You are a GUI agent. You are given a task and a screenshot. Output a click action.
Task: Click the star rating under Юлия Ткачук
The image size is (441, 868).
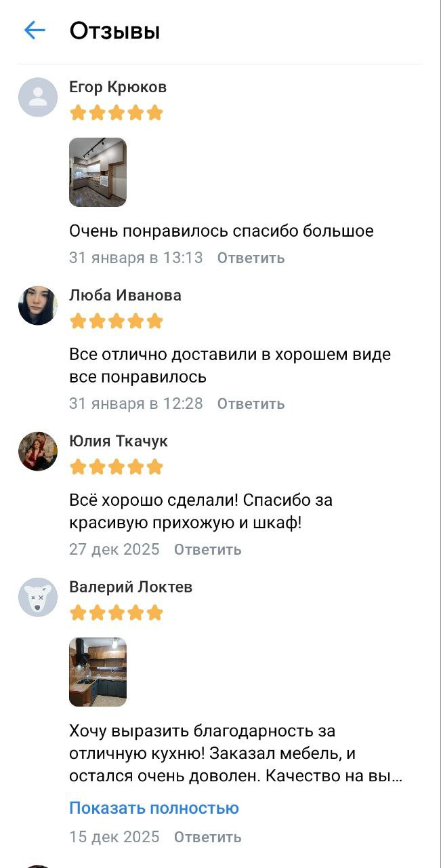click(x=117, y=467)
